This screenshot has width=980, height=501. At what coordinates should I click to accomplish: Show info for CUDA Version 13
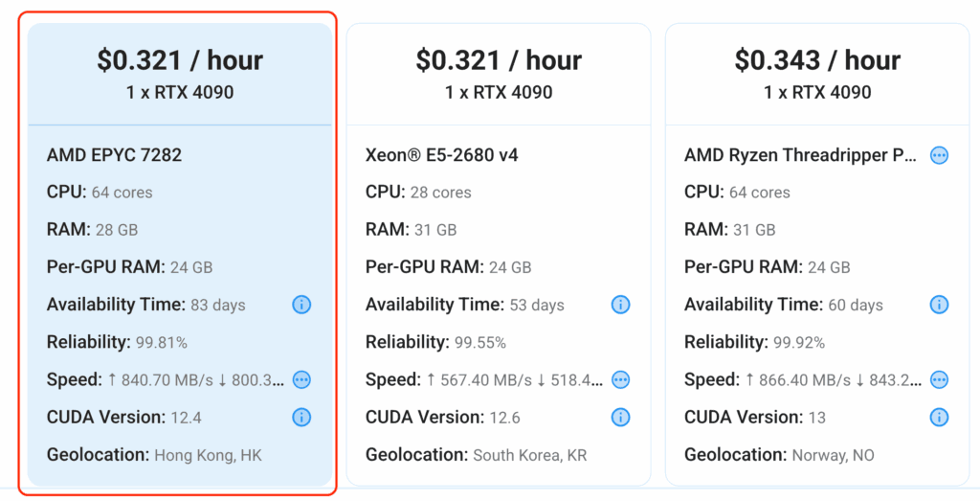(939, 417)
